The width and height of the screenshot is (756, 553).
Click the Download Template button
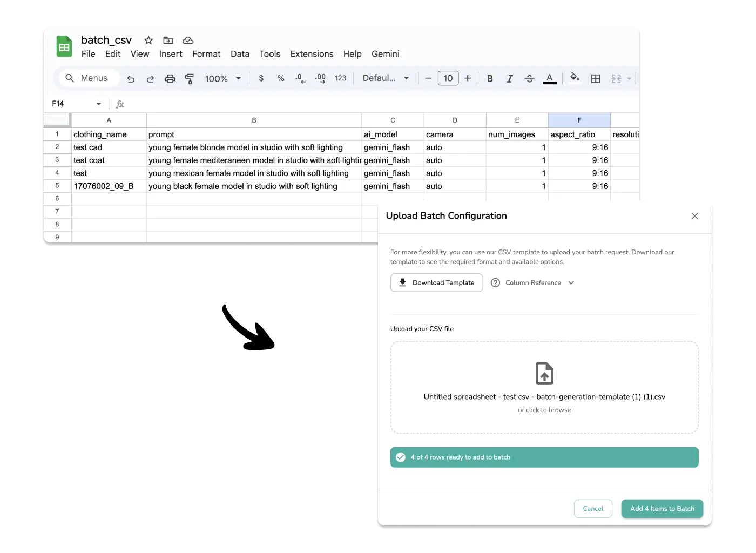[x=436, y=282]
